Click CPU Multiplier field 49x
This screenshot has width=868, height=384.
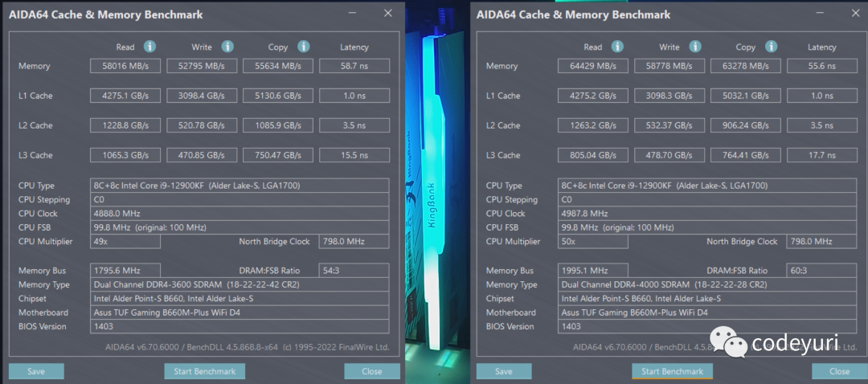tap(125, 241)
